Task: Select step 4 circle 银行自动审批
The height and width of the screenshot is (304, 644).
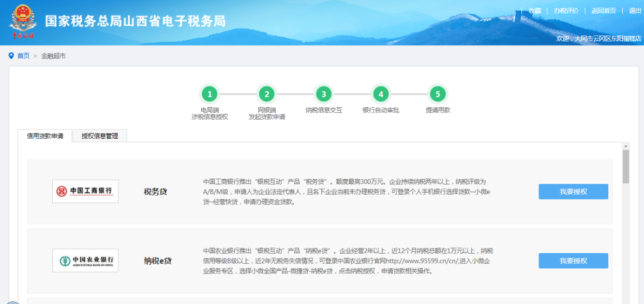Action: click(381, 94)
